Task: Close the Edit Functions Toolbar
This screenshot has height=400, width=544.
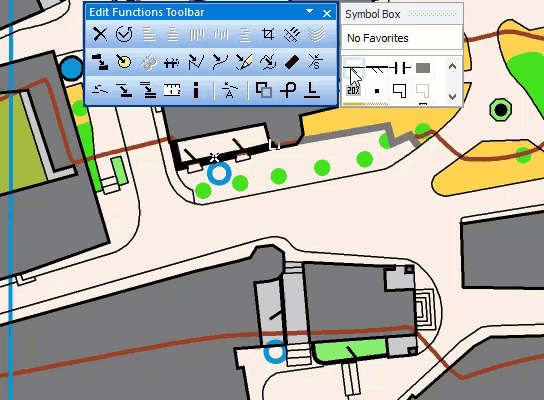Action: (x=327, y=13)
